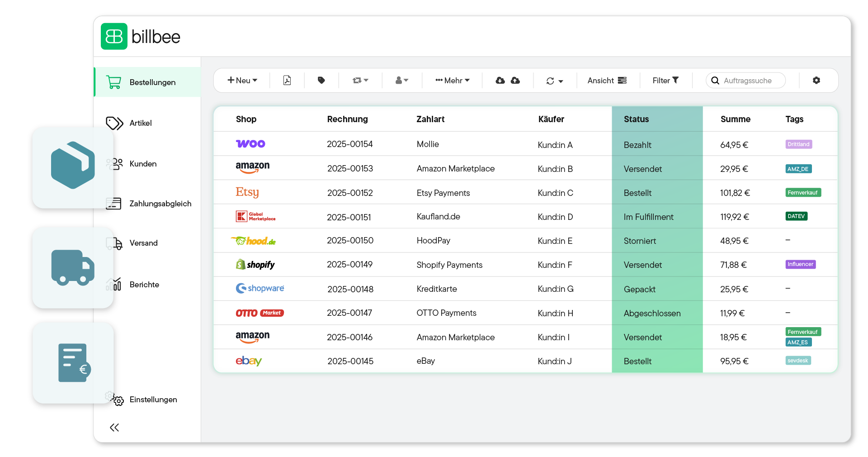Select the Artikel icon in the sidebar

click(114, 123)
